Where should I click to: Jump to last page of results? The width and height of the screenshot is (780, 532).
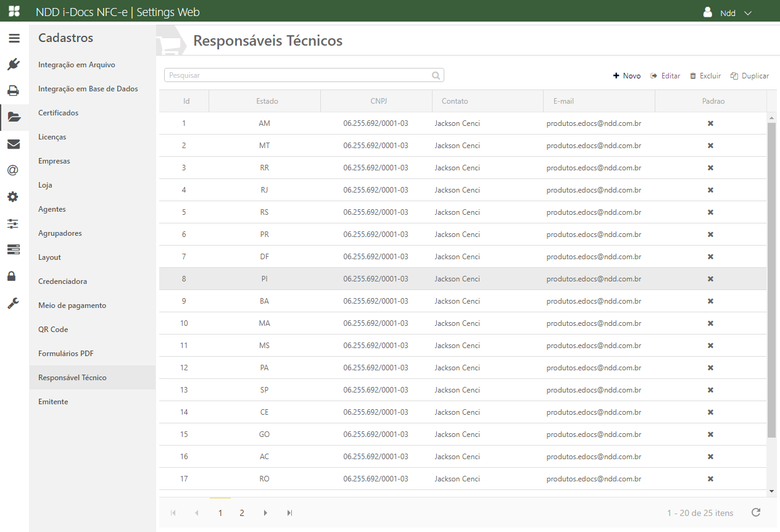click(289, 513)
